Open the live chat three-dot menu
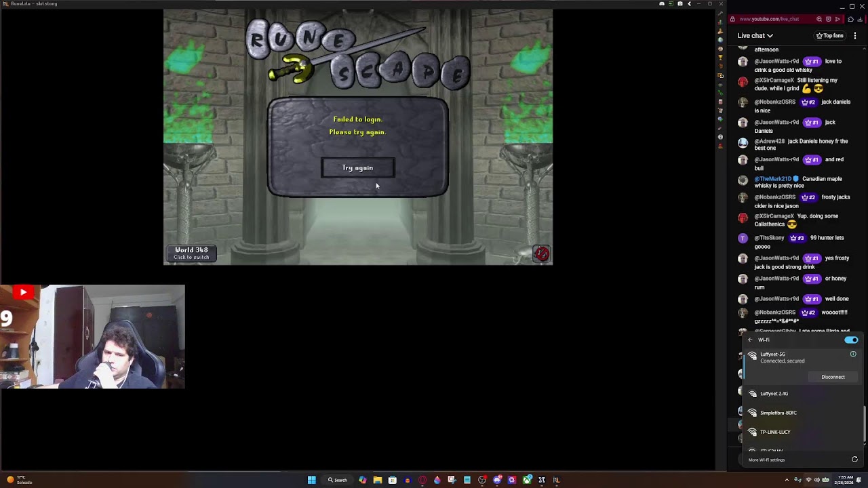 pos(855,35)
